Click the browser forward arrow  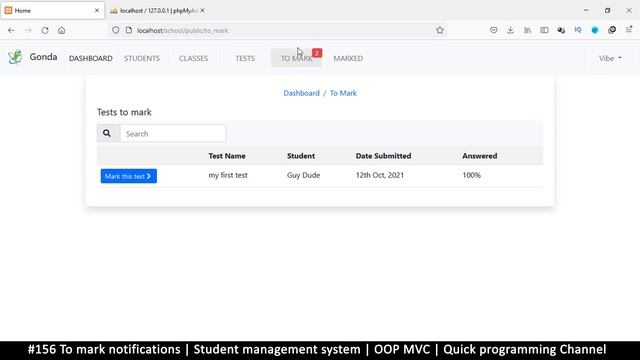28,30
